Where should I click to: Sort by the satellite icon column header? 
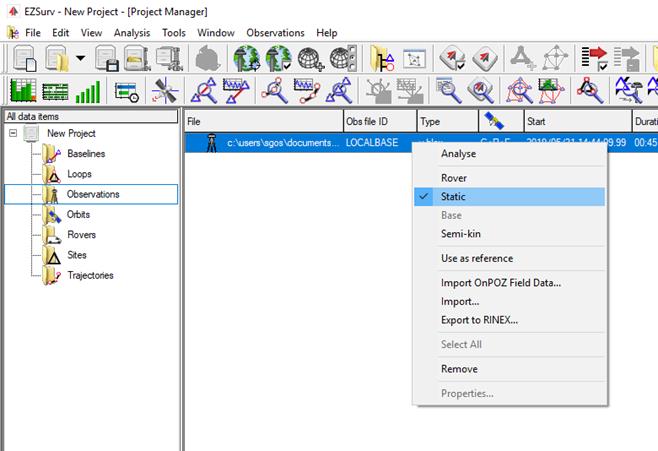(x=501, y=121)
